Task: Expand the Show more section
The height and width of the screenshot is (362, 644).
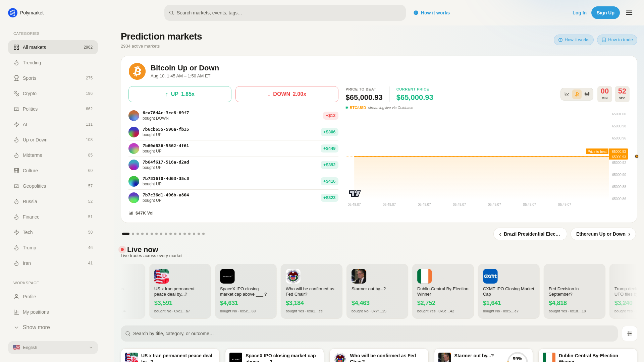Action: pos(53,327)
